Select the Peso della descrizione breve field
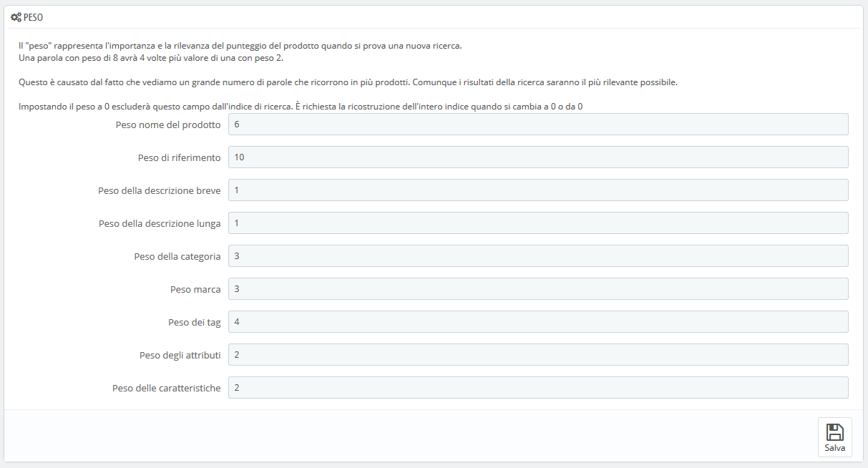The image size is (868, 468). coord(538,190)
